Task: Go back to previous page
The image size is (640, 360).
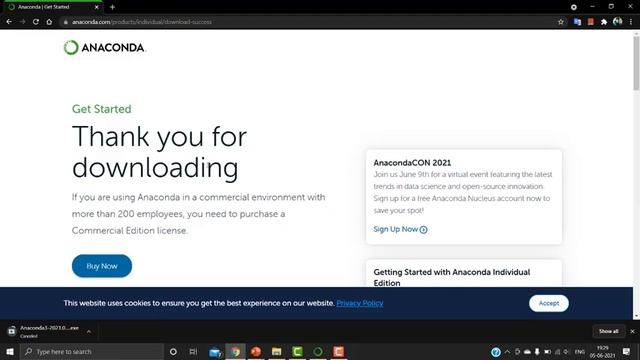Action: tap(9, 22)
